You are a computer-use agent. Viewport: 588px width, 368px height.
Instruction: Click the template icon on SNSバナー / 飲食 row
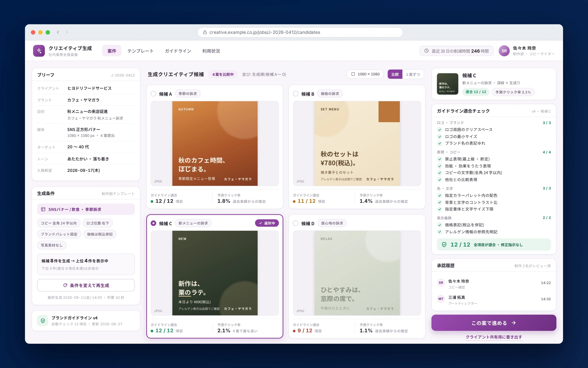click(x=43, y=209)
